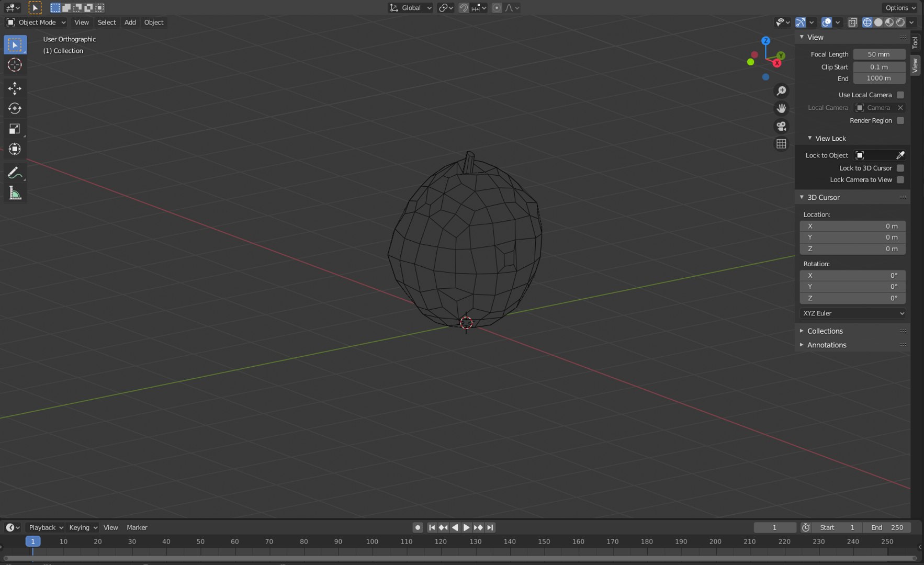Click the Z axis on navigation gizmo

pos(765,41)
